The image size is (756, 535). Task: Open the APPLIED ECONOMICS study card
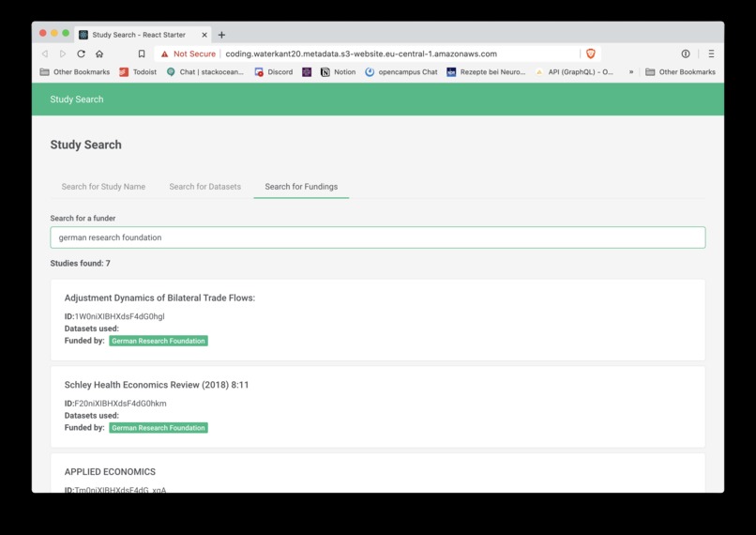click(x=378, y=473)
